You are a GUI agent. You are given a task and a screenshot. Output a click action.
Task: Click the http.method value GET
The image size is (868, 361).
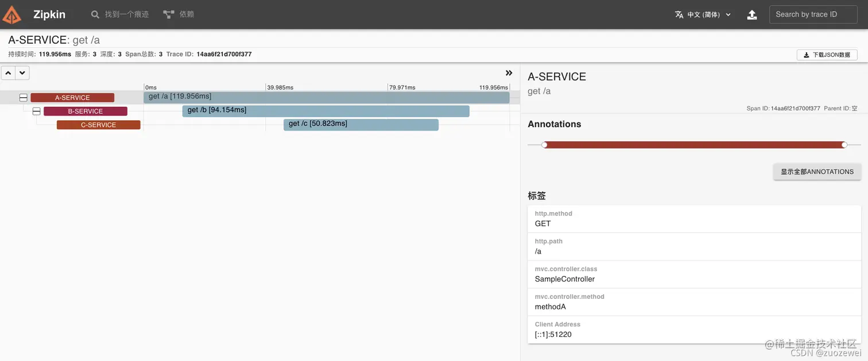[x=542, y=224]
